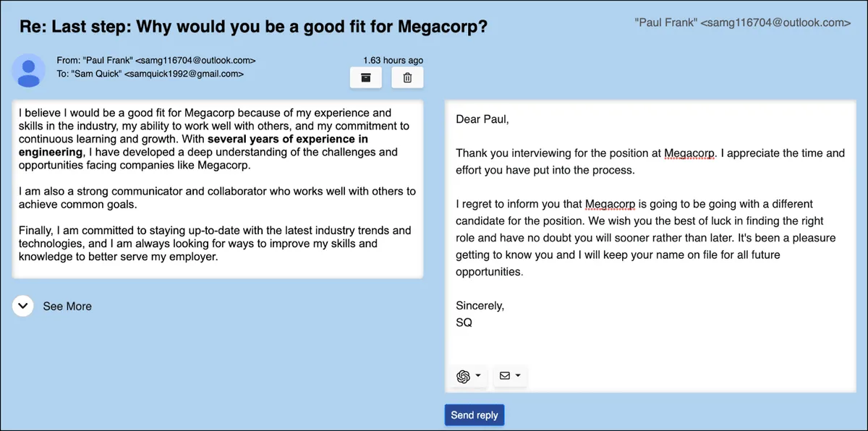Click the AI assistant swirl icon
The width and height of the screenshot is (868, 431).
(464, 376)
